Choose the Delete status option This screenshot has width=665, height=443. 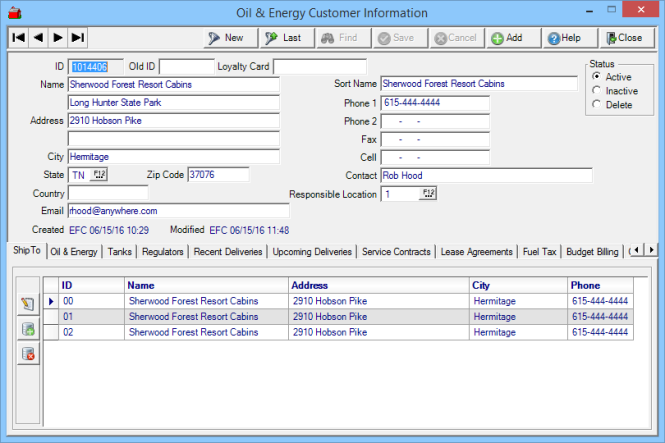pyautogui.click(x=597, y=104)
